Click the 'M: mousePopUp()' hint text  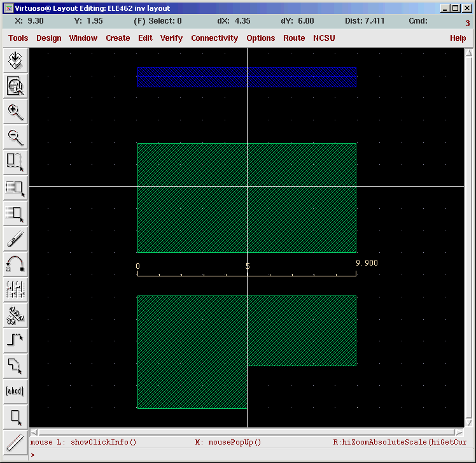[x=228, y=442]
